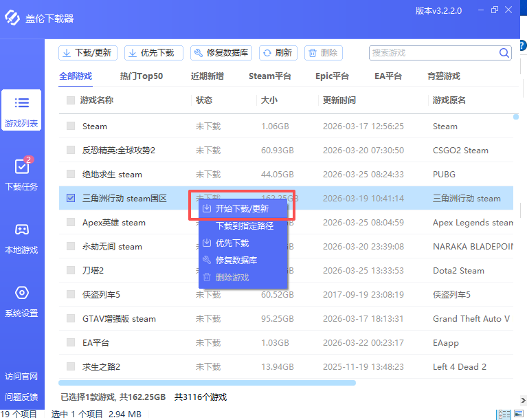Check the 刀塔2 row checkbox

71,270
